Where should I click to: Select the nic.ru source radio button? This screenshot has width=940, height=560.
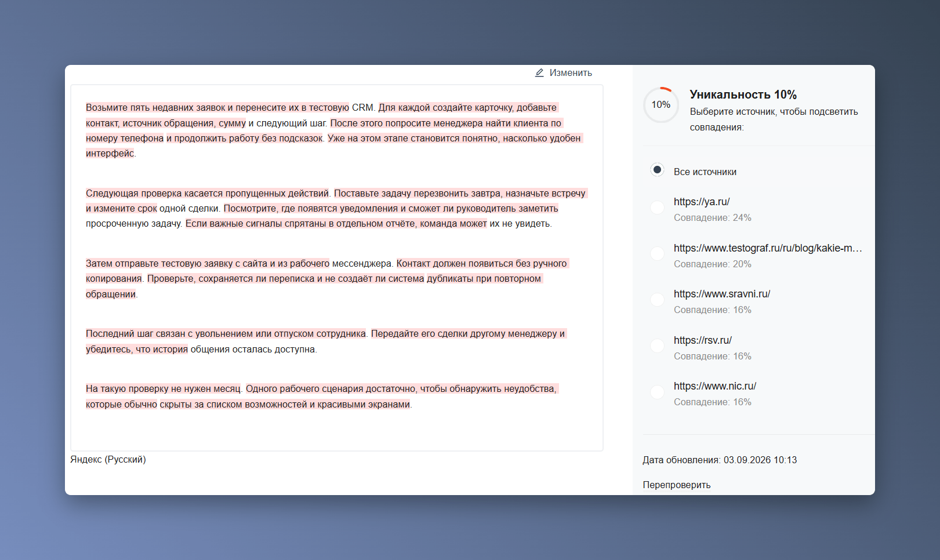pyautogui.click(x=657, y=392)
